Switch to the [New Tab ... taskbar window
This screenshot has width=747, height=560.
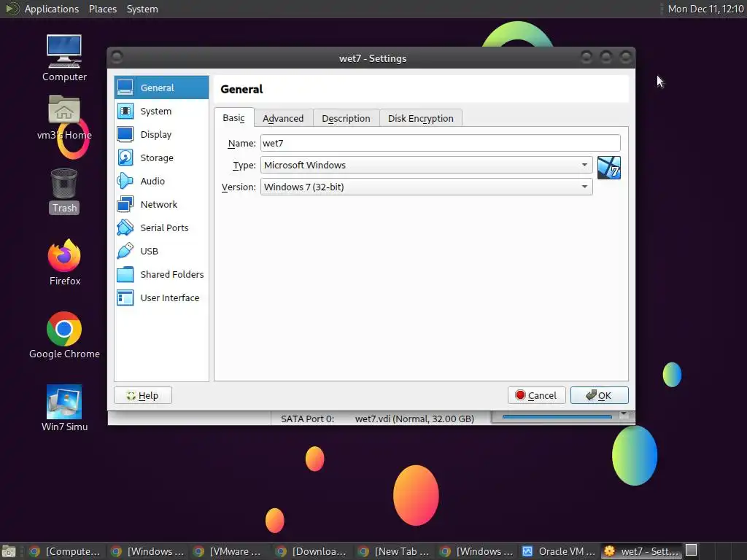pyautogui.click(x=393, y=551)
